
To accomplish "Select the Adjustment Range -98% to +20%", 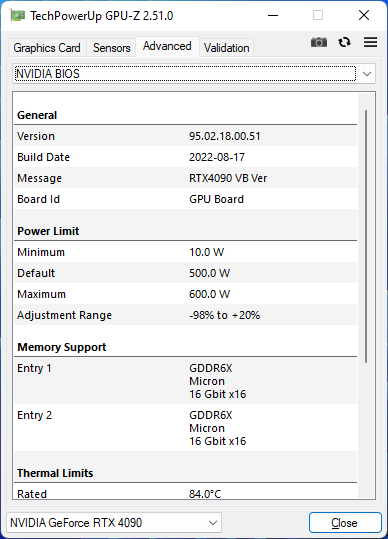I will coord(224,315).
